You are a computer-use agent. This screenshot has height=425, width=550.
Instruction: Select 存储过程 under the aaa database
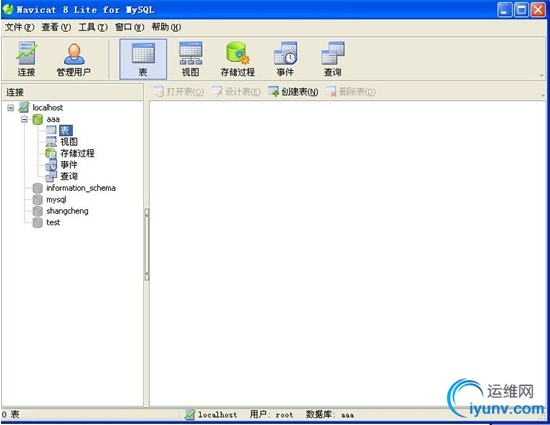(77, 153)
